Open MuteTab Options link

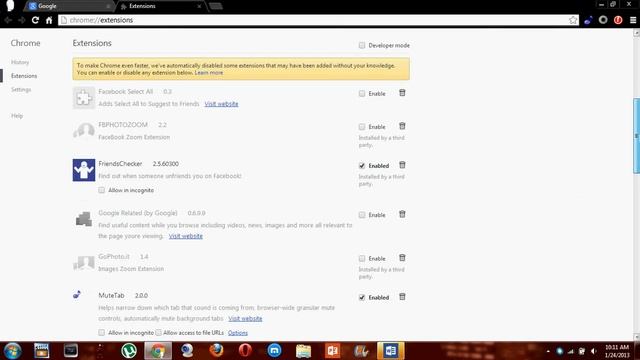point(238,333)
